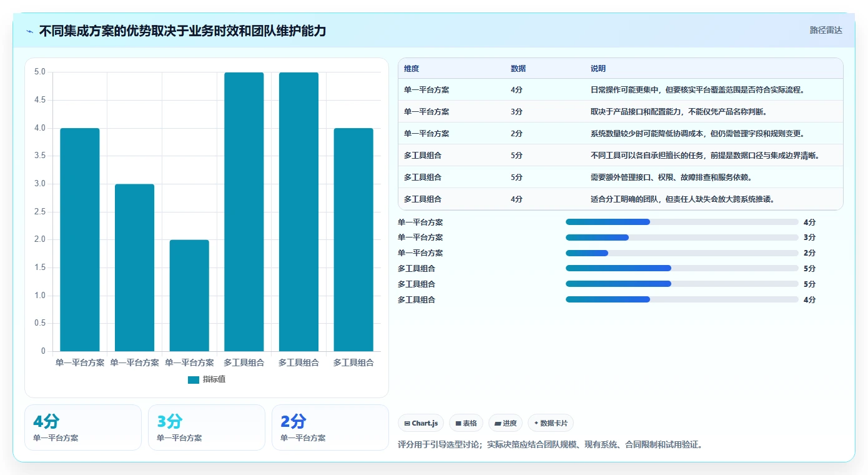Select the 表格 chip
868x475 pixels.
[x=466, y=423]
